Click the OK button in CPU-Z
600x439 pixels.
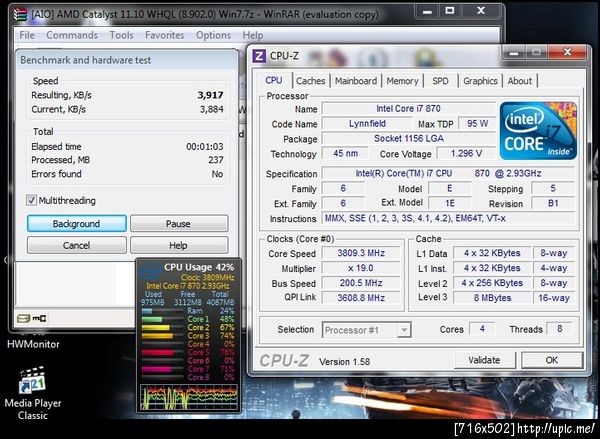pyautogui.click(x=552, y=360)
